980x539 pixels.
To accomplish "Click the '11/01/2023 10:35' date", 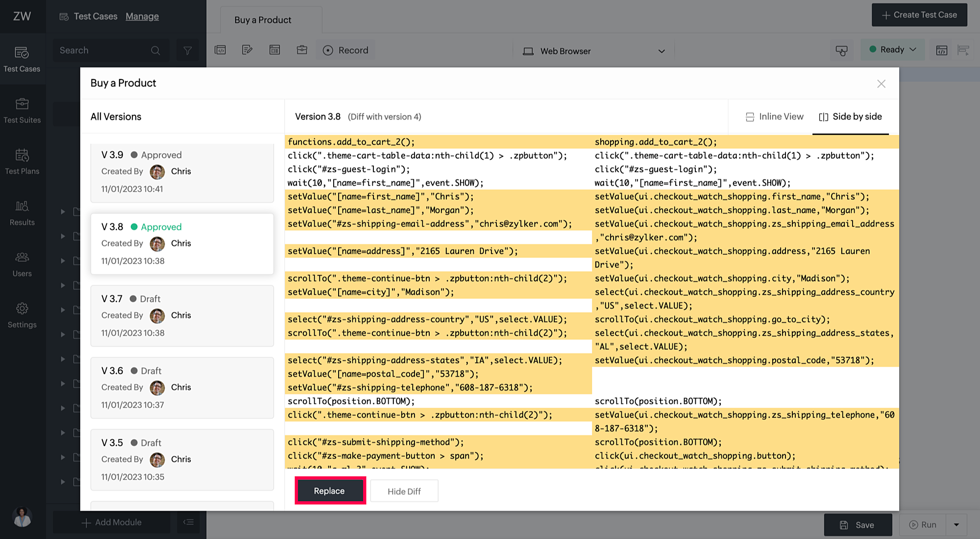I will pyautogui.click(x=133, y=477).
